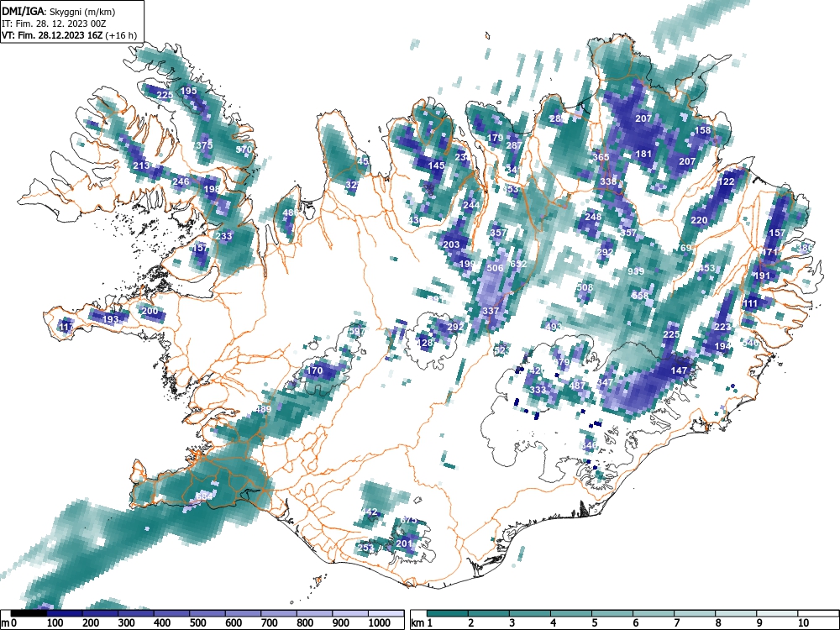
Task: Click the visibility value '506' on the map
Action: coord(495,268)
